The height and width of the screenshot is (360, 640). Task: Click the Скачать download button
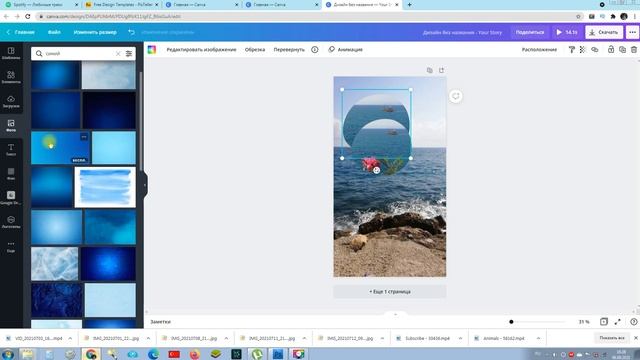click(x=604, y=32)
